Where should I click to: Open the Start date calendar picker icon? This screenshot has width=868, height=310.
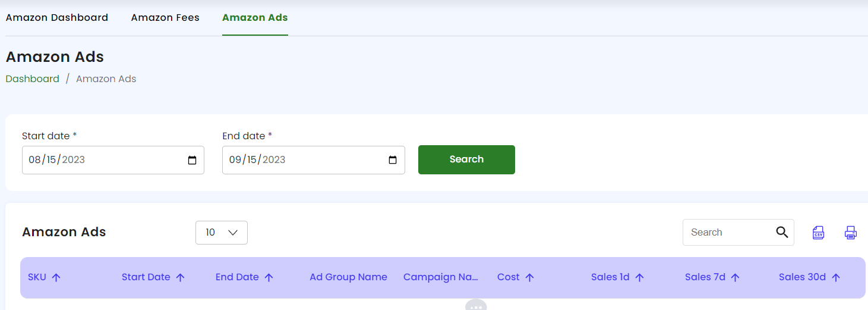point(192,160)
